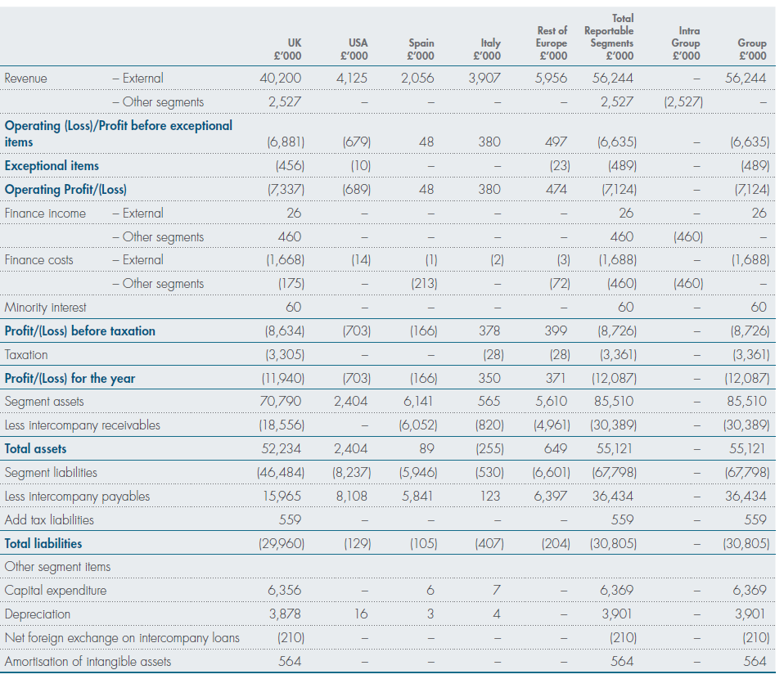Click UK capital expenditure 6,356
This screenshot has height=679, width=784.
click(285, 591)
